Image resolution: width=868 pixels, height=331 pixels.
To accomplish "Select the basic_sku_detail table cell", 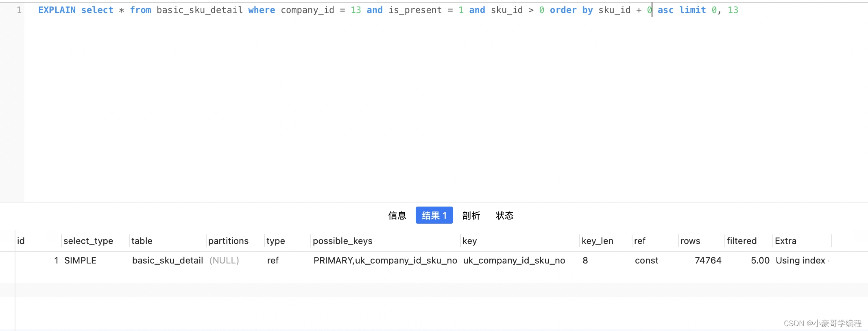I will point(168,260).
